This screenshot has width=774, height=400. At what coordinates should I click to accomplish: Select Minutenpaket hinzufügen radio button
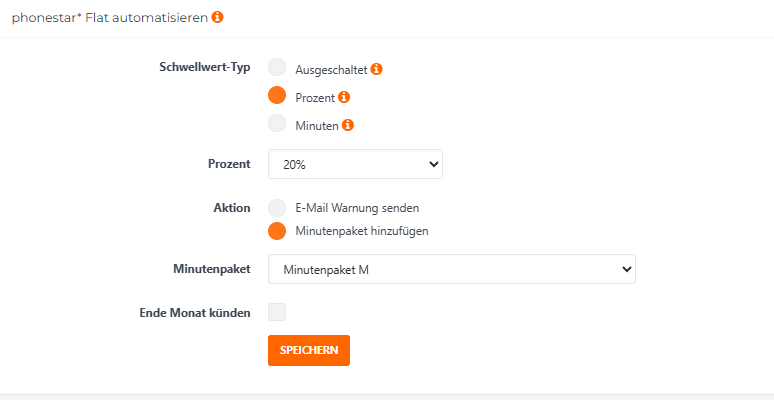click(x=277, y=231)
